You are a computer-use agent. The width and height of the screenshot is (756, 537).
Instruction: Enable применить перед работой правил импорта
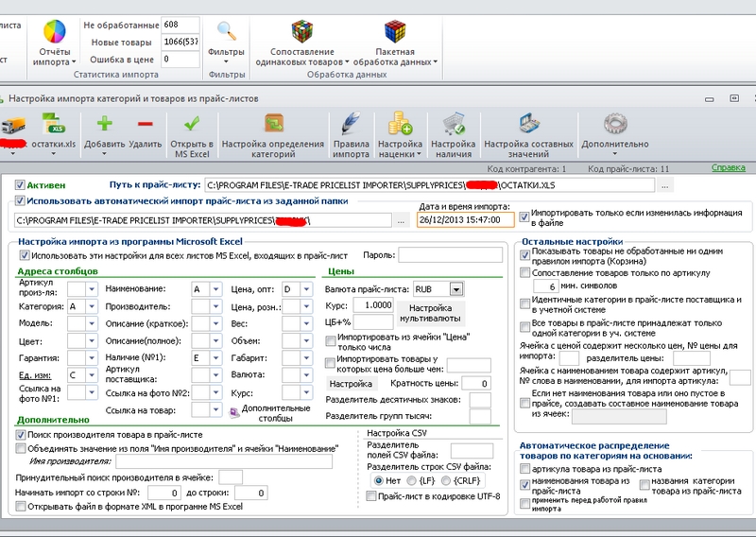click(525, 503)
